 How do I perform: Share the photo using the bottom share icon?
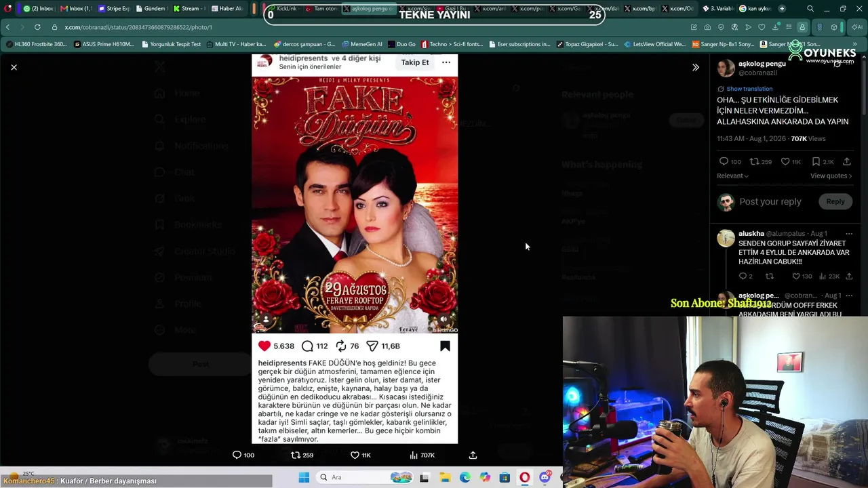pos(473,455)
